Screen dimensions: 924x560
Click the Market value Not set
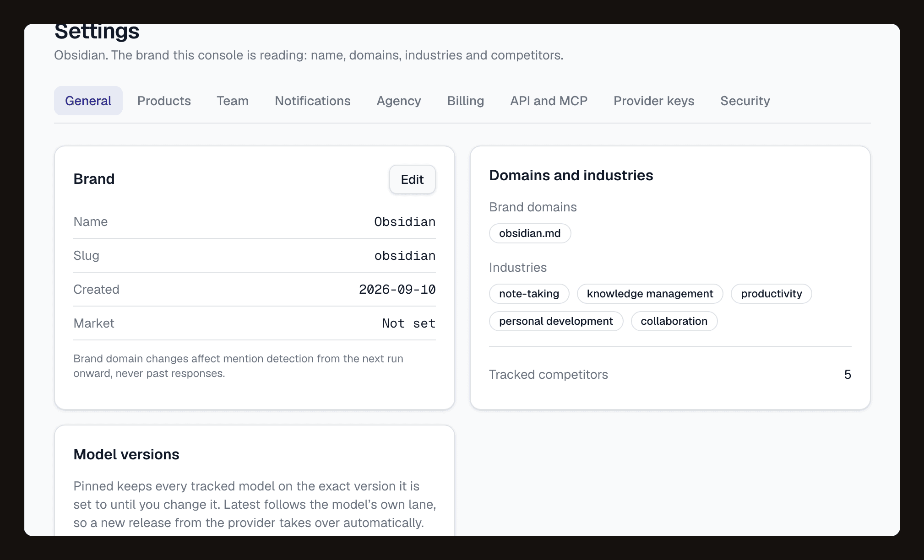(x=408, y=323)
